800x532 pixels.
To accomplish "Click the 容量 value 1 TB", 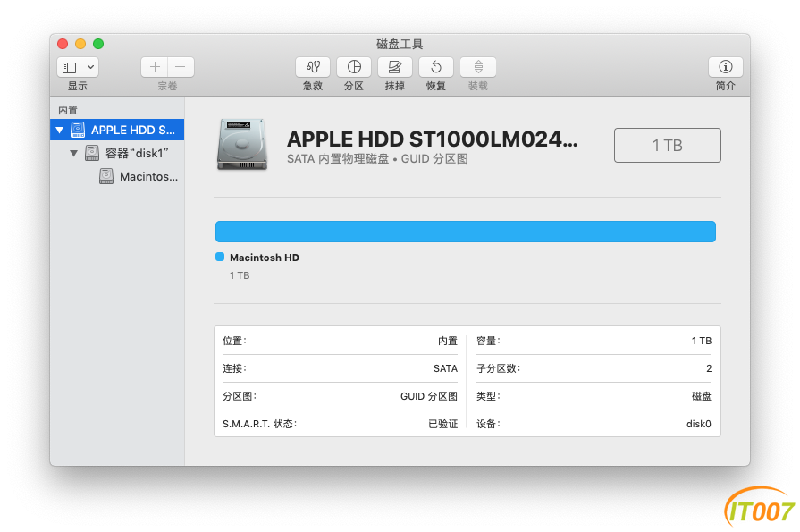I will coord(702,341).
